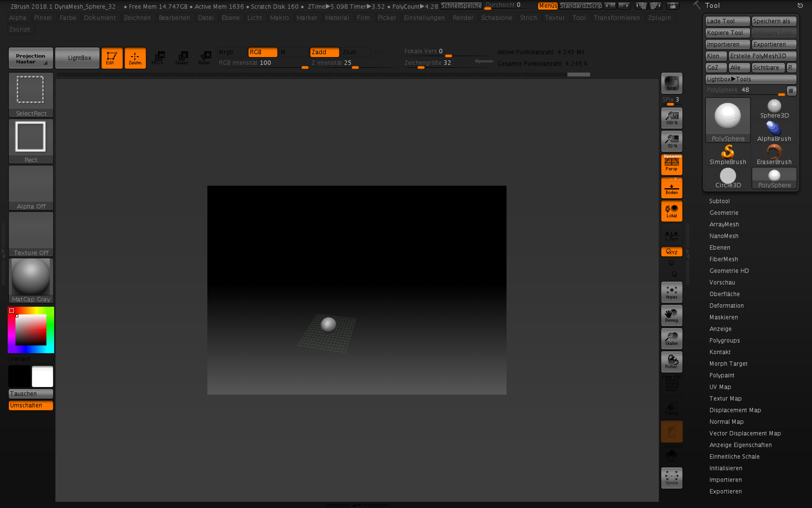Open the Farbe menu
Viewport: 812px width, 508px height.
tap(68, 17)
